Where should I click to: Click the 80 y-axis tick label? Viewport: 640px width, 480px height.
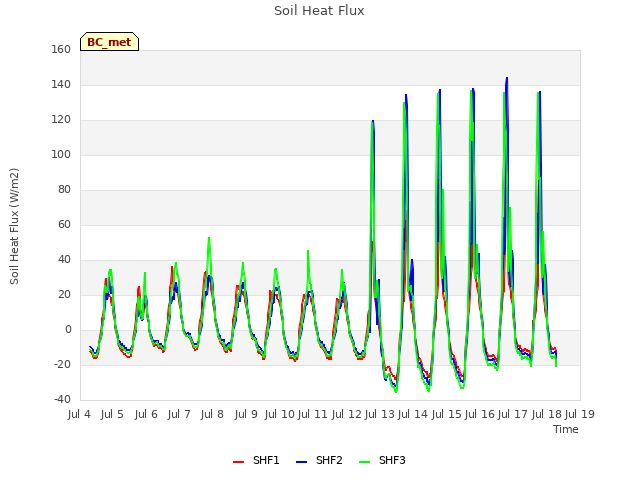coord(64,190)
